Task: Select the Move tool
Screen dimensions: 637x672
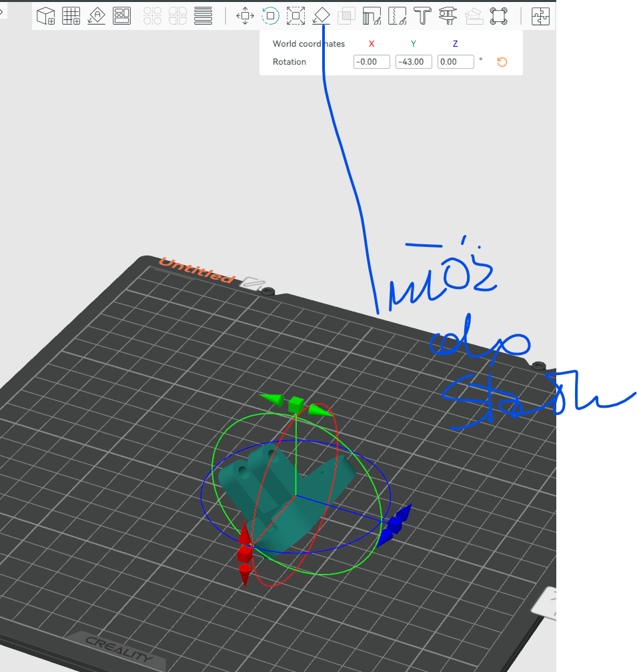Action: (245, 16)
